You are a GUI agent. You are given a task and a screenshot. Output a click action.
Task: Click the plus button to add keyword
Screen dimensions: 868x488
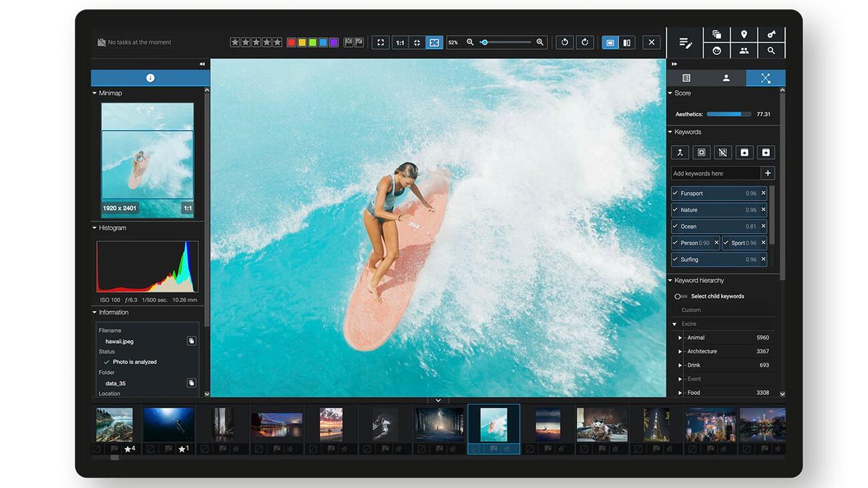coord(768,174)
